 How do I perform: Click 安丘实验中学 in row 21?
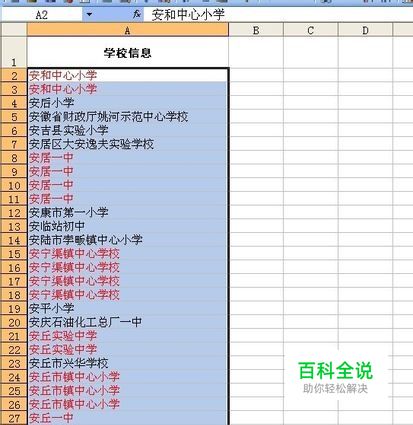pos(128,336)
